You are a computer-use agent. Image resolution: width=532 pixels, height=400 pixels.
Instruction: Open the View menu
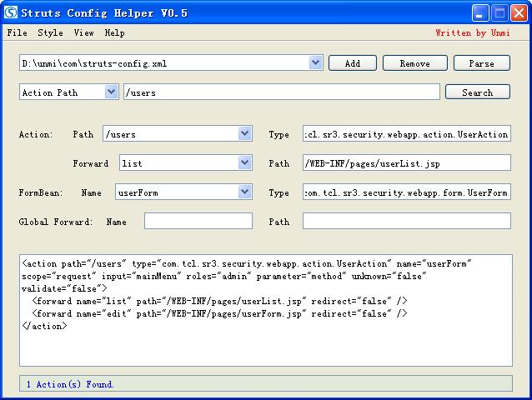pyautogui.click(x=83, y=33)
